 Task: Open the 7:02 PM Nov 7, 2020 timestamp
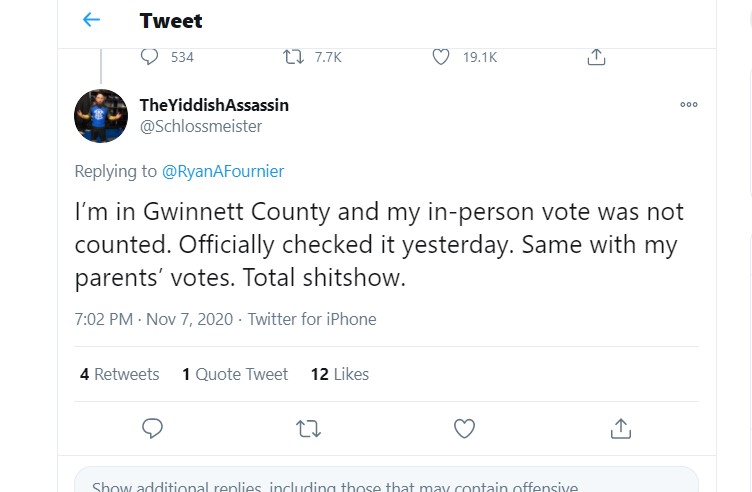pos(153,319)
